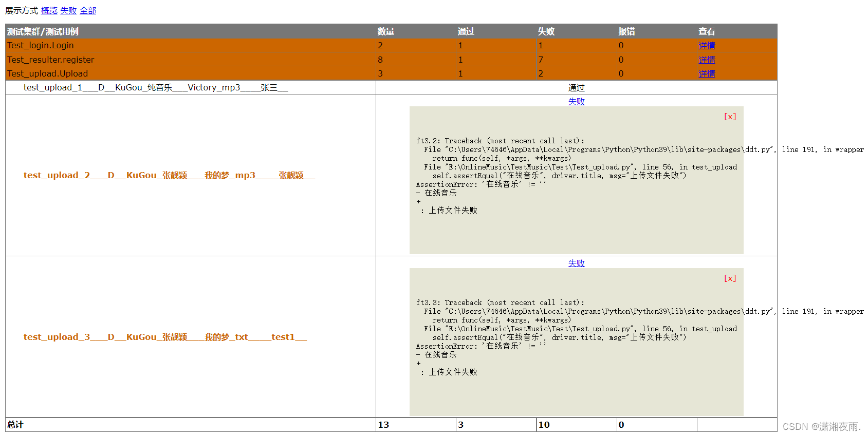Image resolution: width=868 pixels, height=436 pixels.
Task: Open 详情 for Test_resulter.register row
Action: 707,60
